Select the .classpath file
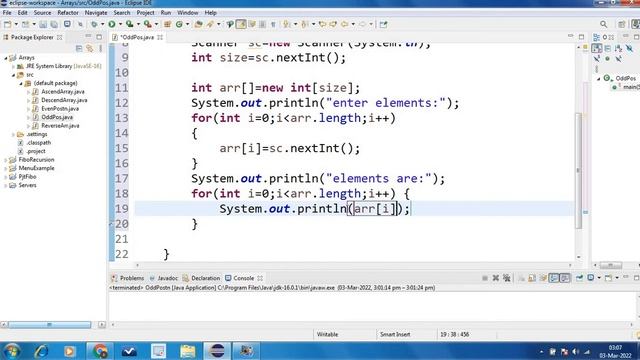640x360 pixels. pyautogui.click(x=39, y=143)
